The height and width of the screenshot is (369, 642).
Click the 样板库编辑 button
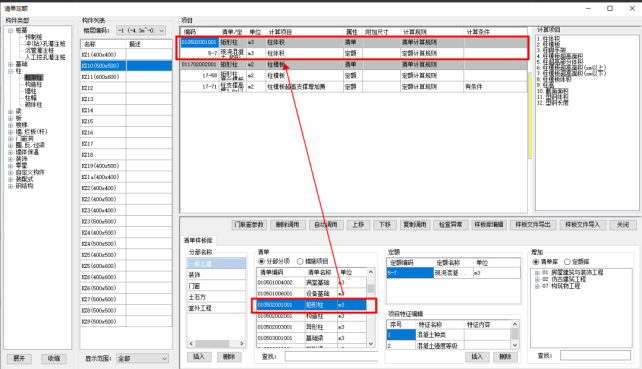click(x=489, y=225)
